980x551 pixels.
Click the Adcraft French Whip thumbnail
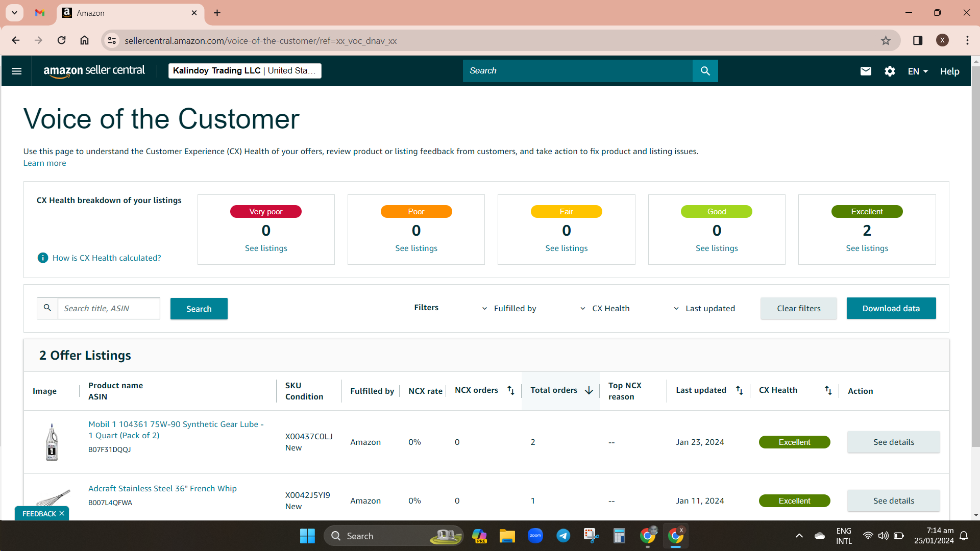53,497
